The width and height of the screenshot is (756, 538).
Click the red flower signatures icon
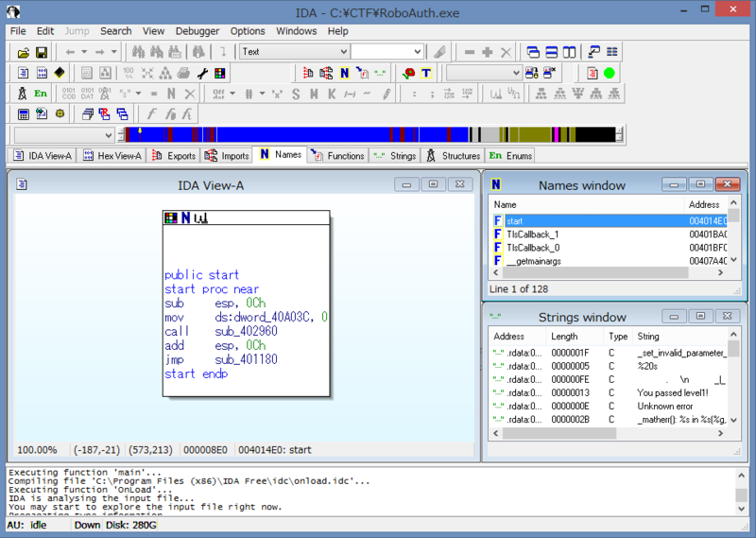[409, 74]
